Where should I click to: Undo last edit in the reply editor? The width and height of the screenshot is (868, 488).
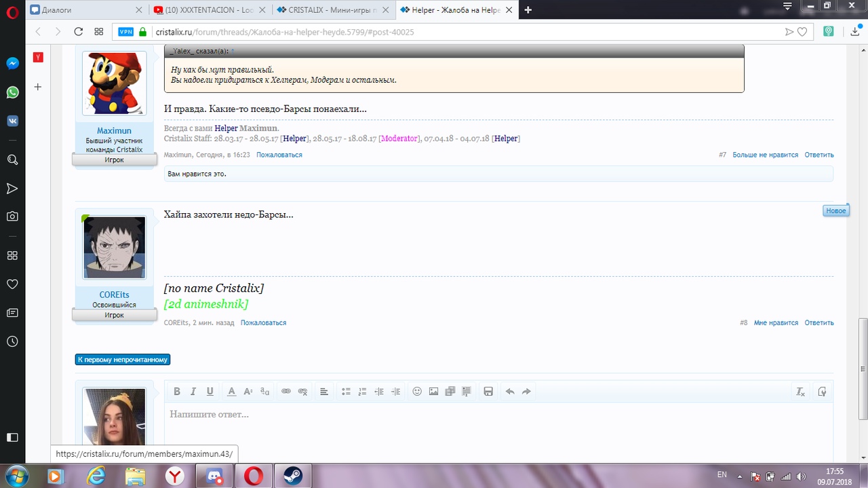coord(510,392)
